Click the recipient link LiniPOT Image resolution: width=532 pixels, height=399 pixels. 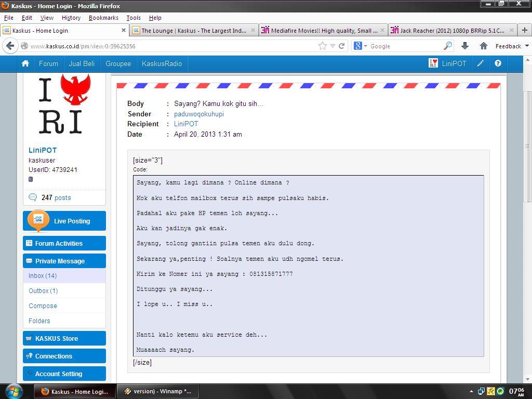186,124
